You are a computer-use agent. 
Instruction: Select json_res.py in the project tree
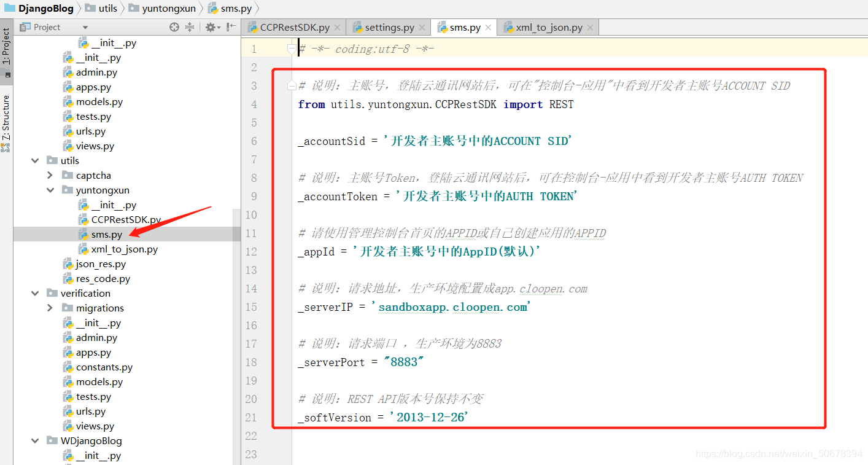[x=101, y=264]
